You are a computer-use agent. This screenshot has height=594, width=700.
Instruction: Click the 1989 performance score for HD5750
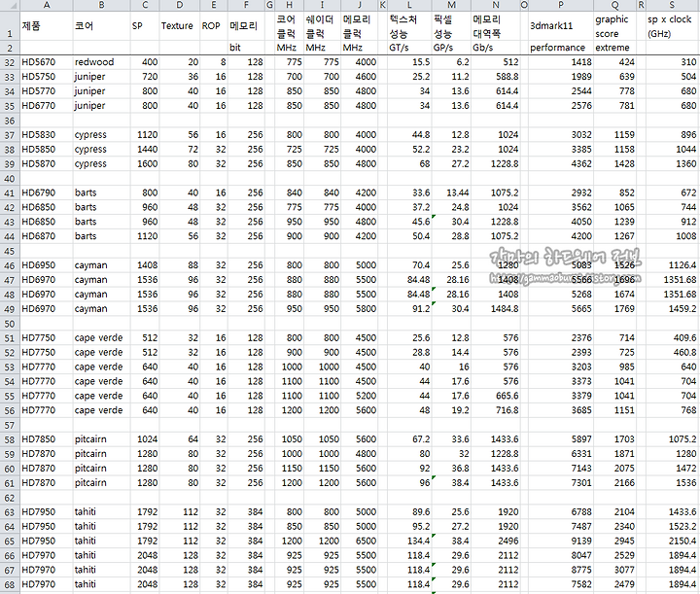[561, 77]
